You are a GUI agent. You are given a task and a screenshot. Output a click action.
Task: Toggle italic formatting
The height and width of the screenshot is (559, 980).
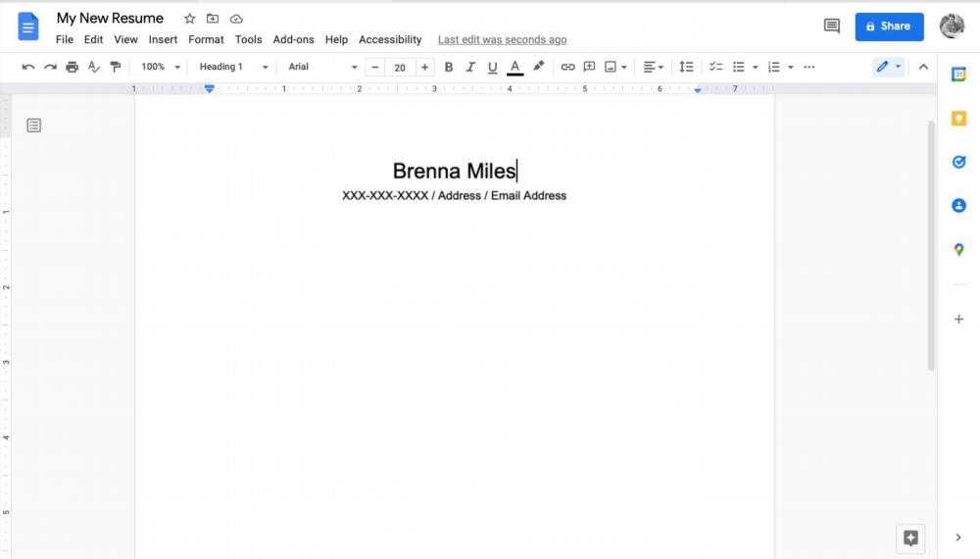pyautogui.click(x=470, y=67)
